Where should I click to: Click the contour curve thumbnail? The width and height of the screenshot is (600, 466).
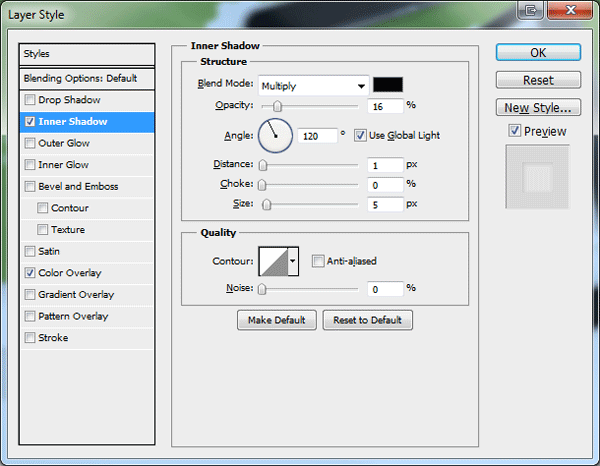[x=273, y=261]
